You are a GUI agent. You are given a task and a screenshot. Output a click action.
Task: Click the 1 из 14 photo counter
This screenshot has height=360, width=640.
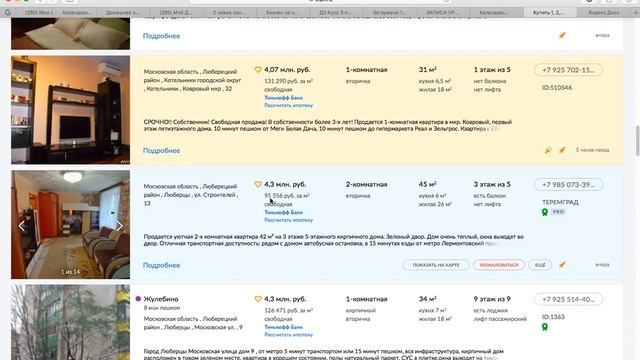71,272
